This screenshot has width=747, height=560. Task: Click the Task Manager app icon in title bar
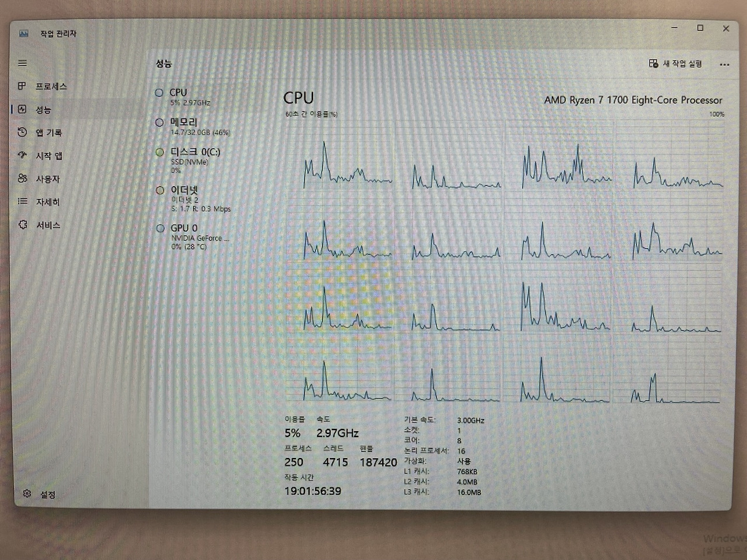tap(24, 34)
